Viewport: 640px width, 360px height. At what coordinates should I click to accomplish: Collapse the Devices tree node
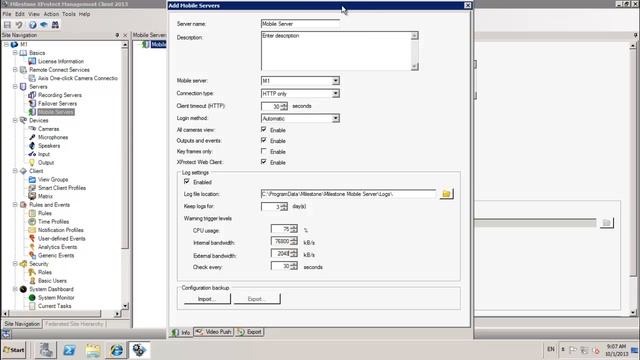pyautogui.click(x=15, y=120)
